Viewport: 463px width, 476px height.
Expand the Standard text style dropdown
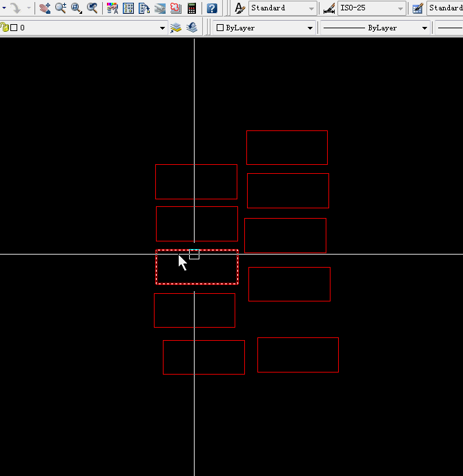(312, 9)
